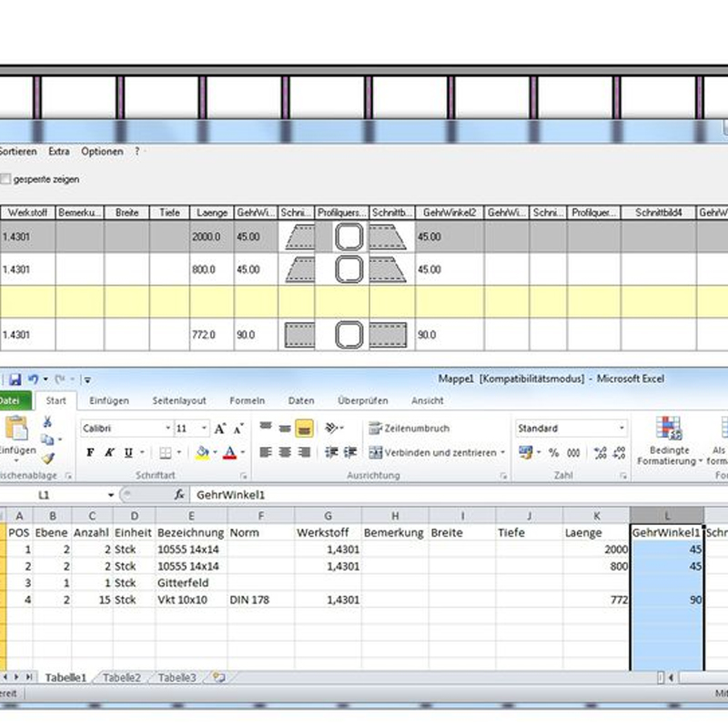Click Verbinden und zentrieren button
728x728 pixels.
433,452
